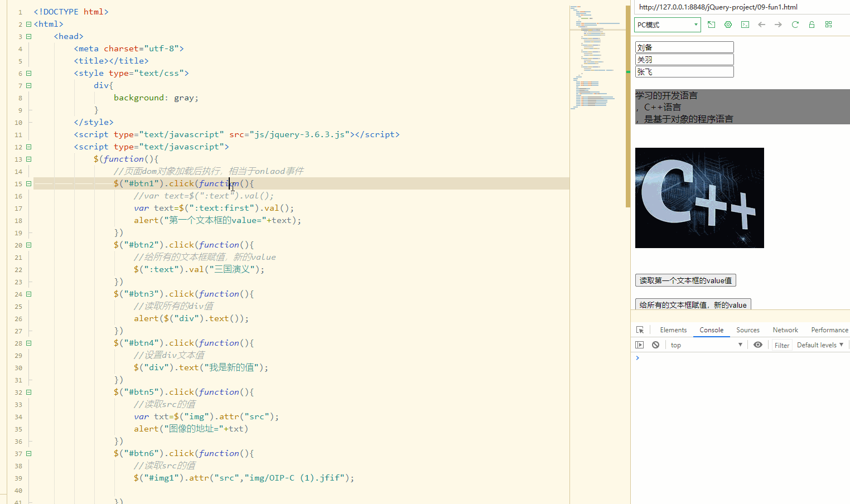Click the C++ image in the preview

point(699,198)
